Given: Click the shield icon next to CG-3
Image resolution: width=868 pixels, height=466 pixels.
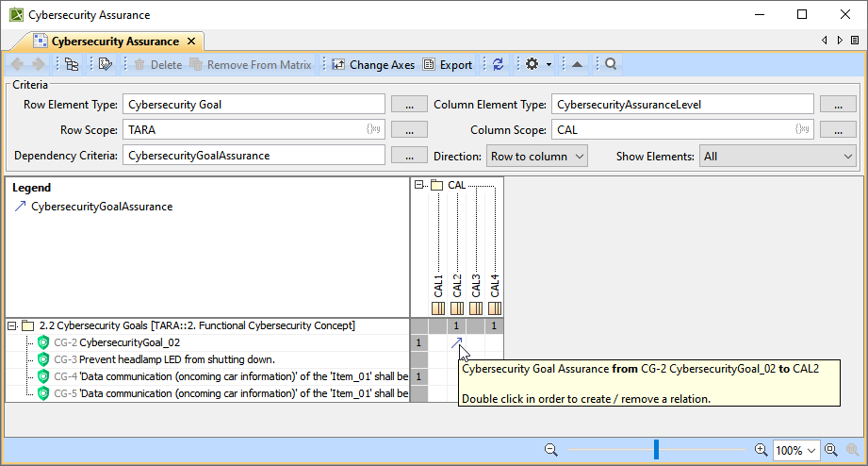Looking at the screenshot, I should [43, 359].
